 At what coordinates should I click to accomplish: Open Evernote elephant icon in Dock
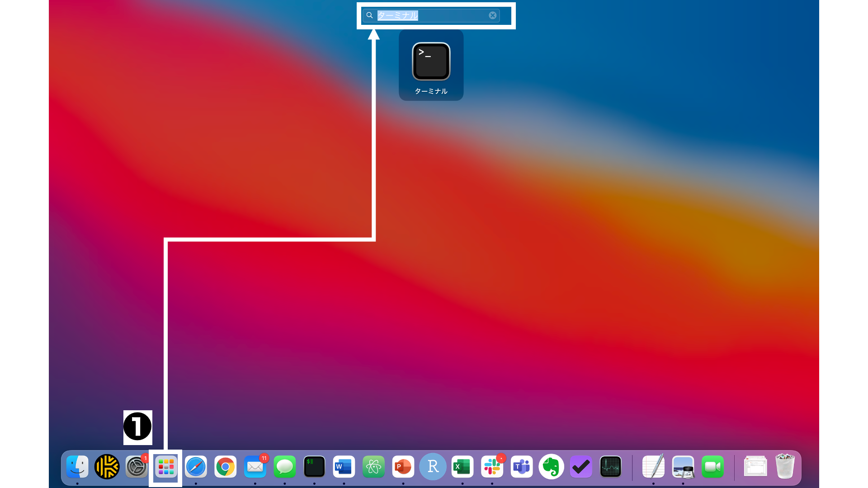pyautogui.click(x=551, y=467)
